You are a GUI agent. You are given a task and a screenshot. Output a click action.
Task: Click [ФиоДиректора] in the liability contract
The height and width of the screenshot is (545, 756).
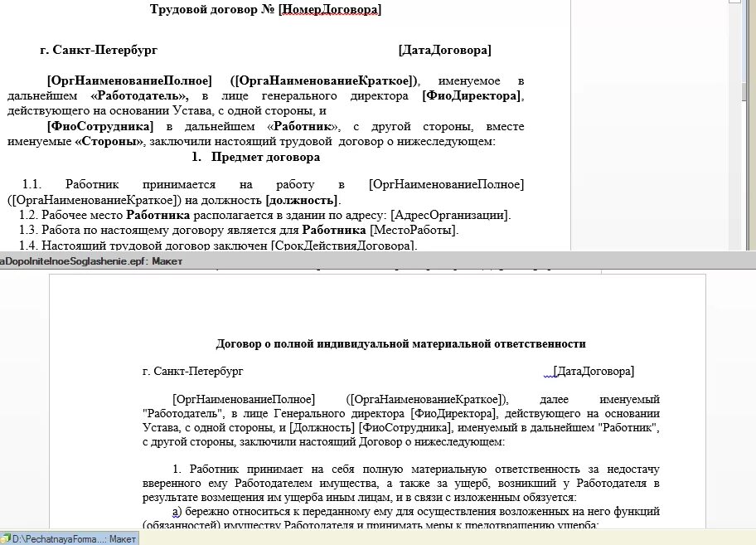pos(453,414)
